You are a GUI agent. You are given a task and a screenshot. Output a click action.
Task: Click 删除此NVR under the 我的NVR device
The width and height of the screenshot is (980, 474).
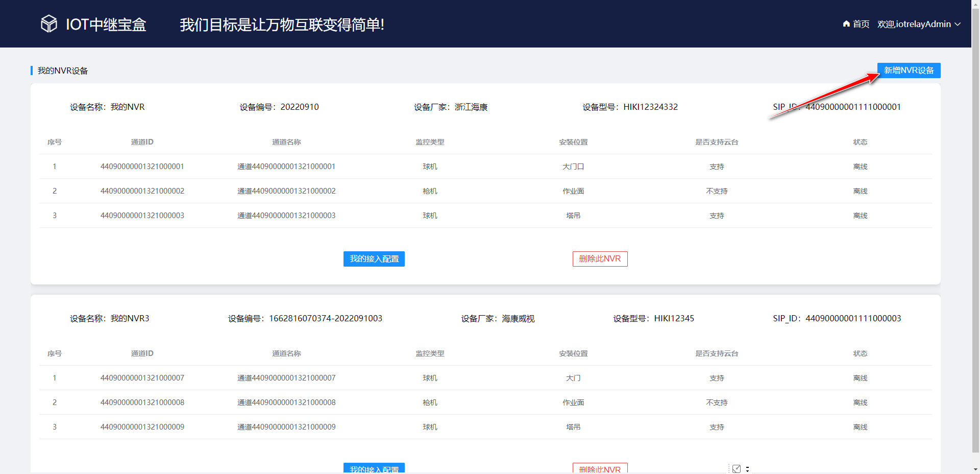pos(600,259)
